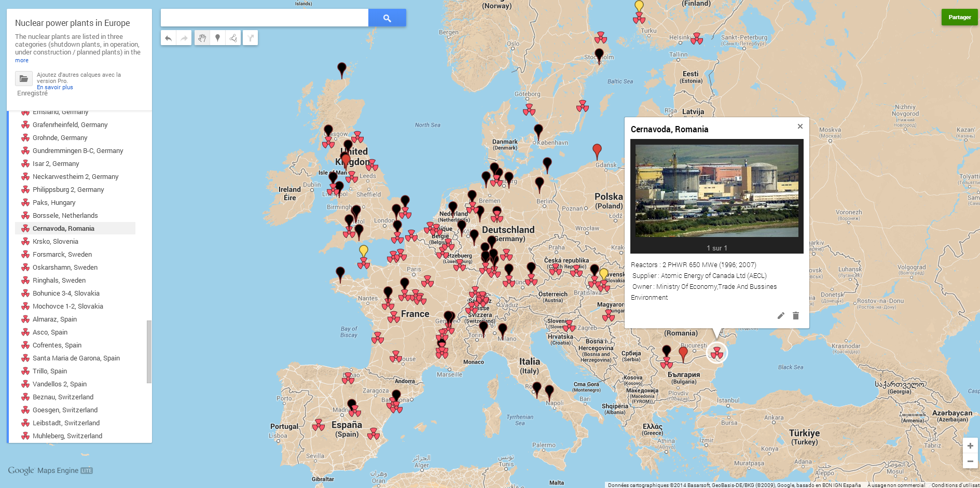The width and height of the screenshot is (980, 488).
Task: Expand description with the more link
Action: pos(22,60)
